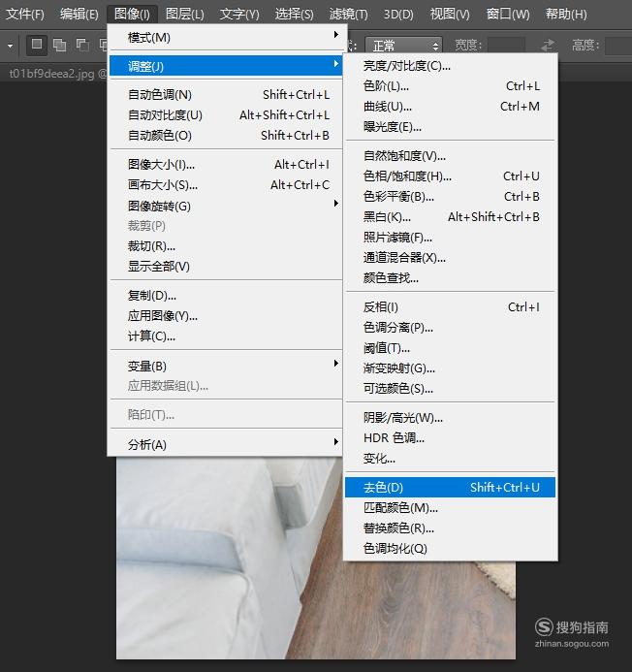Click the 宽度 input field
632x672 pixels.
click(506, 45)
